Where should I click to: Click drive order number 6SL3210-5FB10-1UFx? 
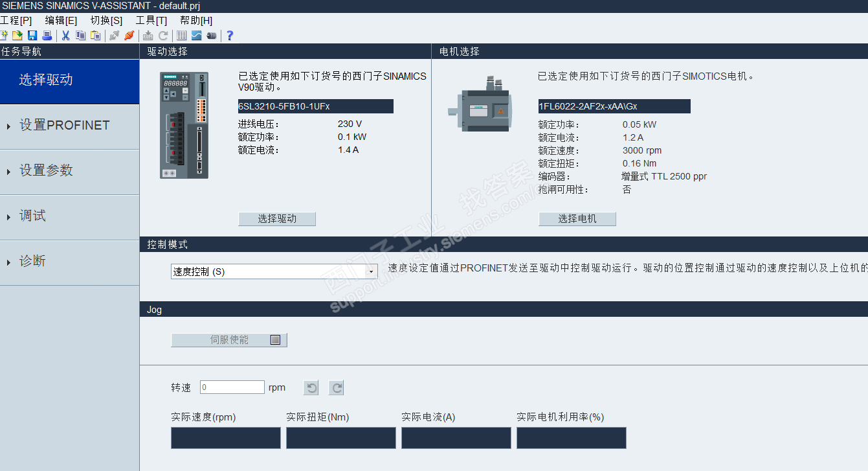(316, 106)
